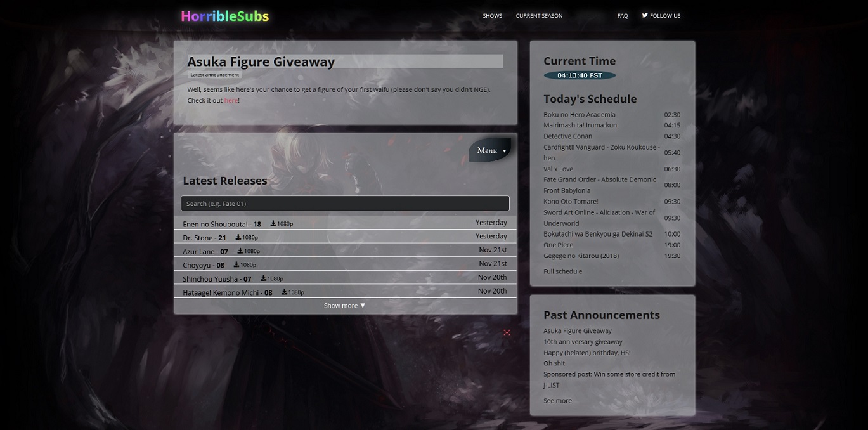Screen dimensions: 868x430
Task: Click the small red cross icon below releases
Action: point(507,332)
